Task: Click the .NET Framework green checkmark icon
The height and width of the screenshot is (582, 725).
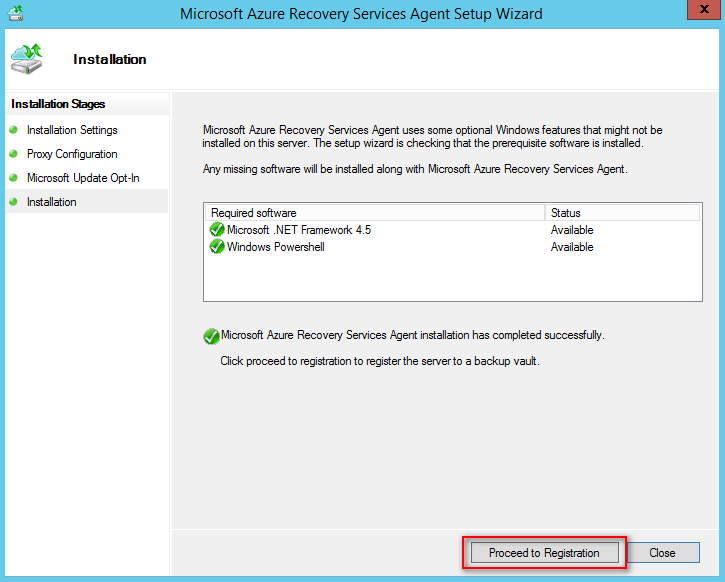Action: tap(217, 230)
